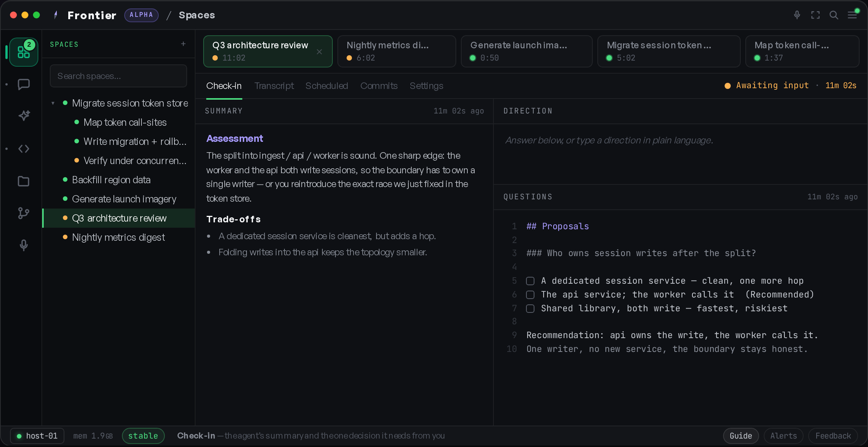
Task: Switch to the Commits tab
Action: click(379, 86)
